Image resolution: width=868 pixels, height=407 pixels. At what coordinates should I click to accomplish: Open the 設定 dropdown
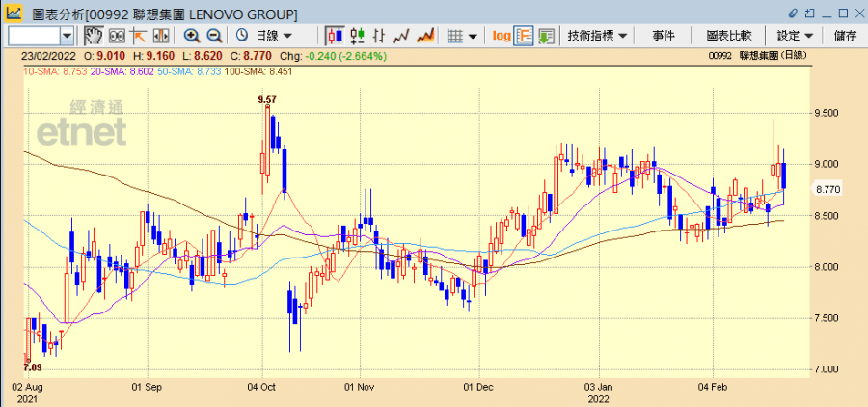(796, 36)
